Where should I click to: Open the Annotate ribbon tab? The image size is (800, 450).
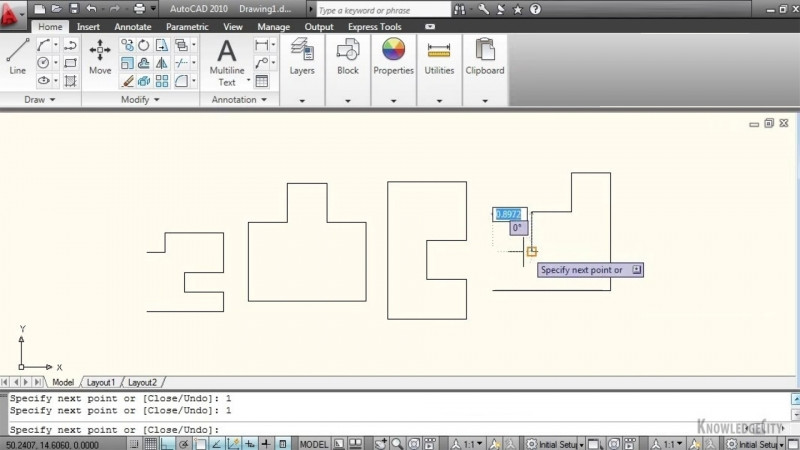[133, 27]
